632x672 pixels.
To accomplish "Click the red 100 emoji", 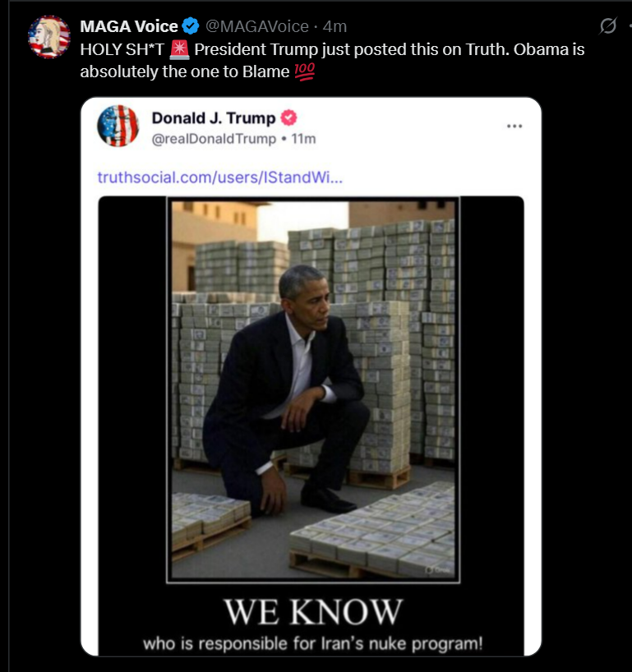I will [305, 71].
